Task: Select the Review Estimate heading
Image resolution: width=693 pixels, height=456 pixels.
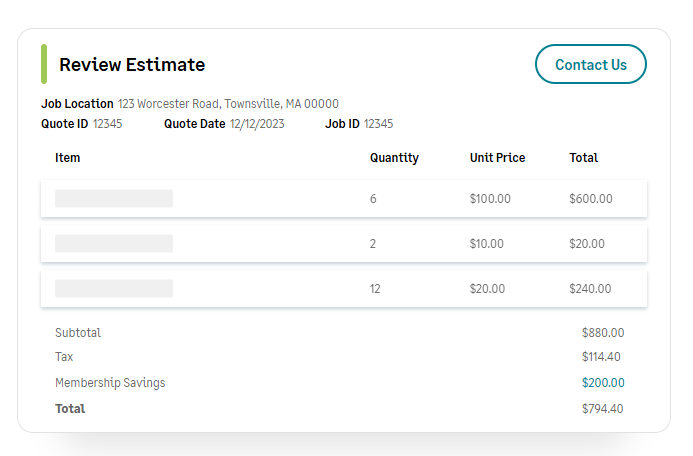Action: 132,65
